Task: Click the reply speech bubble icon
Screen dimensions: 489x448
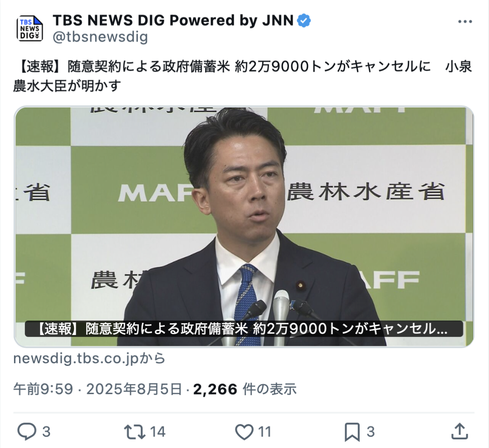Action: point(26,432)
